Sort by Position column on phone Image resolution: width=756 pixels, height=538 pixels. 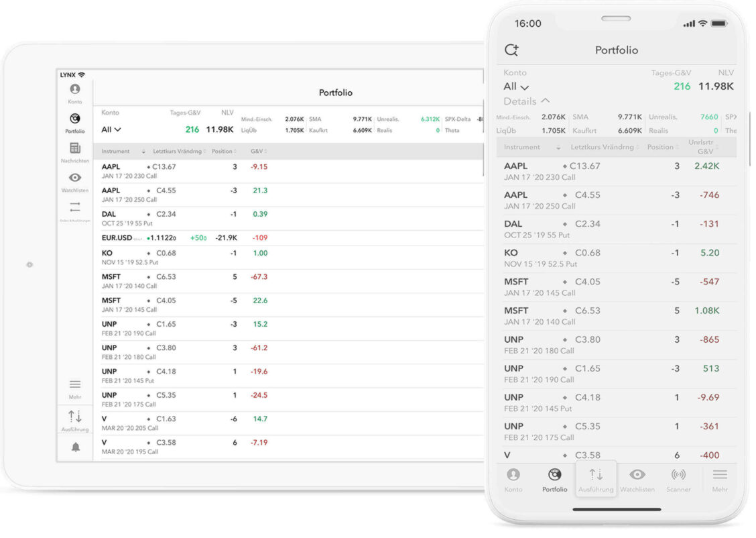point(663,147)
